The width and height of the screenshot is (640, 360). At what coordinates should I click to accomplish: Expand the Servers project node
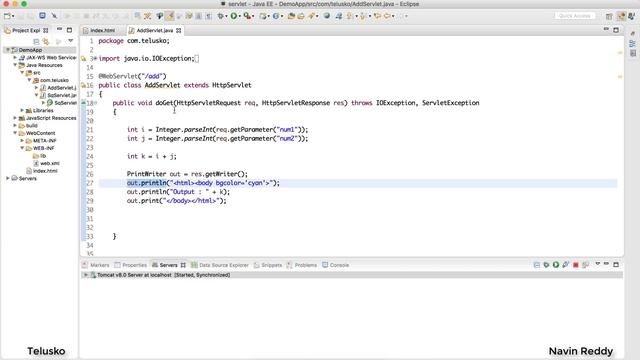point(8,178)
